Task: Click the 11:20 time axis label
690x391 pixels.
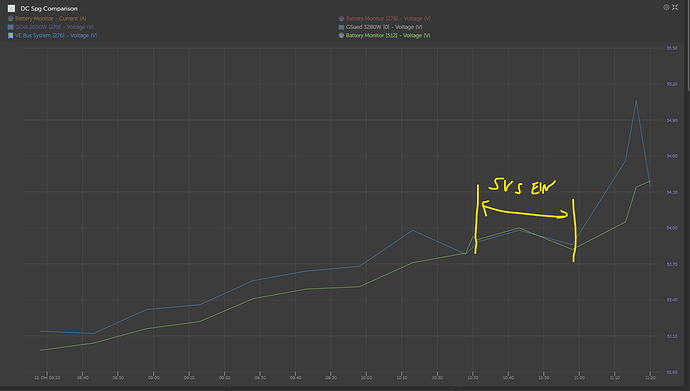Action: (x=650, y=378)
